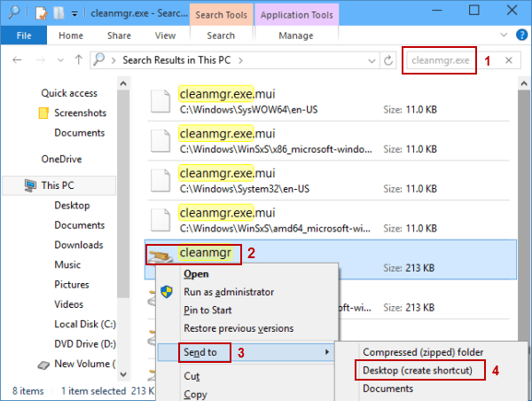
Task: Click the selected cleanmgr application icon
Action: point(160,256)
